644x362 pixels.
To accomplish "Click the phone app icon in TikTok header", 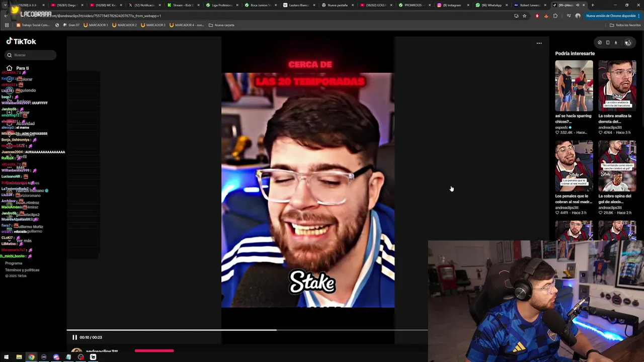I will coord(607,43).
